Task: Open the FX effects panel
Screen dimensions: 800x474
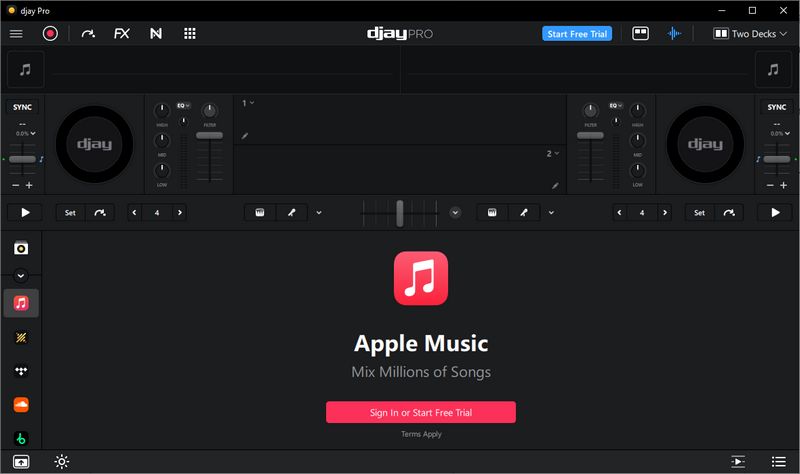Action: coord(121,34)
